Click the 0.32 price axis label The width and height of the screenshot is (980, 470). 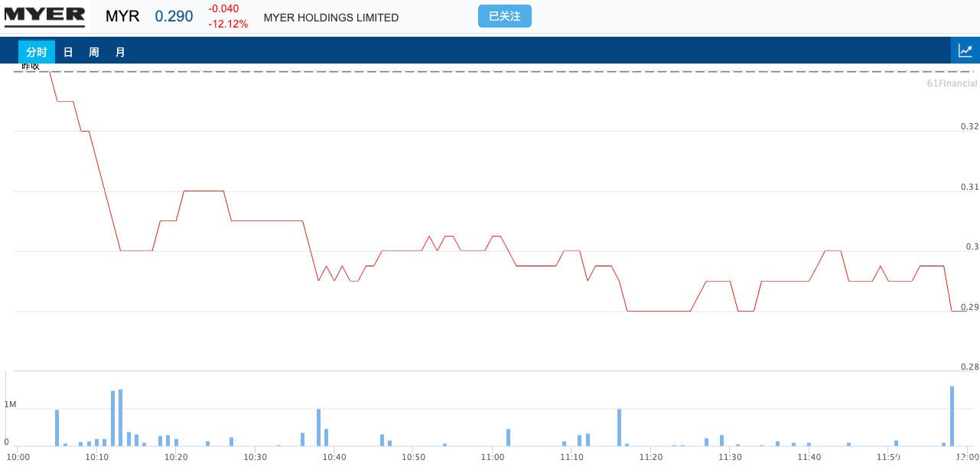pyautogui.click(x=969, y=126)
